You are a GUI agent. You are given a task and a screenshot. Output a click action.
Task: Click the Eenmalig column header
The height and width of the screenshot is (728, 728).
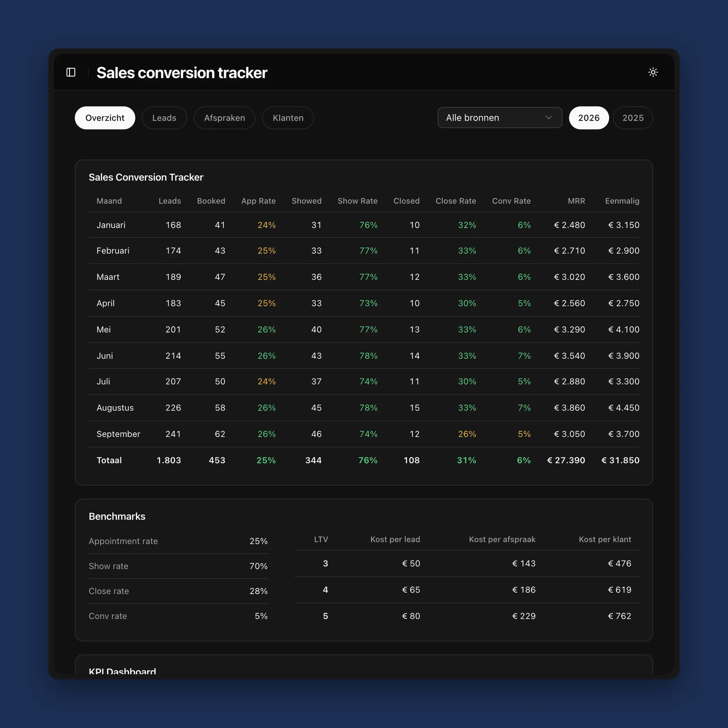tap(622, 201)
